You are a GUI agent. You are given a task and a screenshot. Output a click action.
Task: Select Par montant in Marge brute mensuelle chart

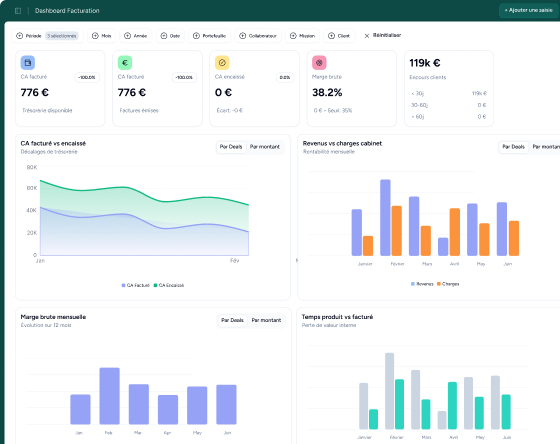(x=266, y=320)
